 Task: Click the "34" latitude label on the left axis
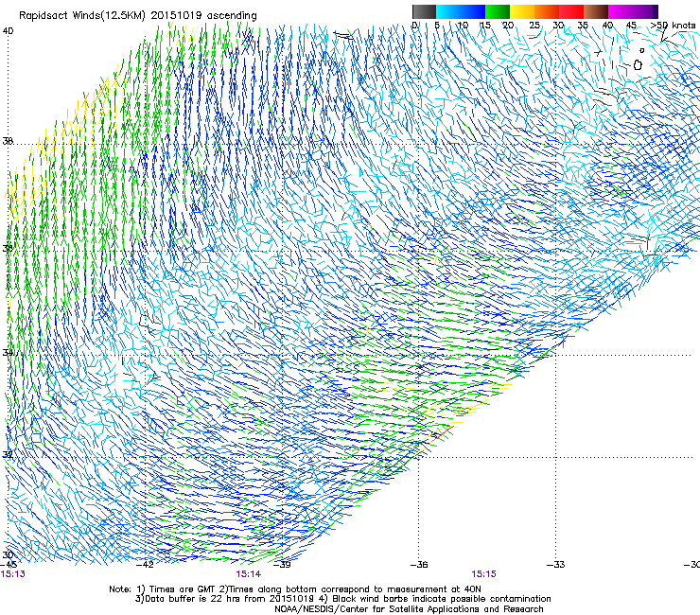click(8, 353)
